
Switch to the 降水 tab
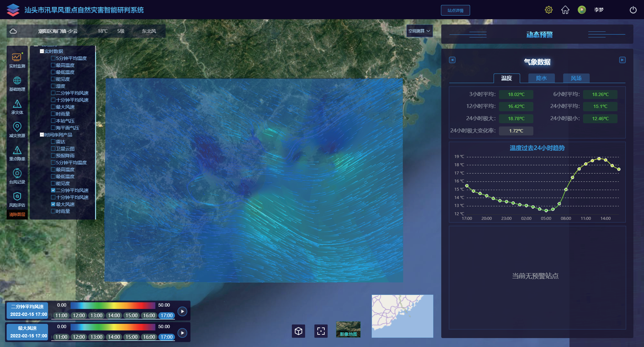coord(541,78)
